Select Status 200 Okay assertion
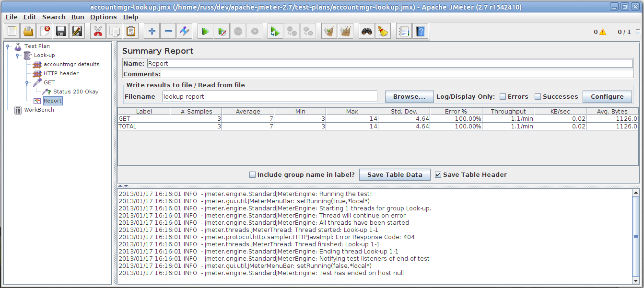Viewport: 644px width, 288px height. pyautogui.click(x=76, y=92)
